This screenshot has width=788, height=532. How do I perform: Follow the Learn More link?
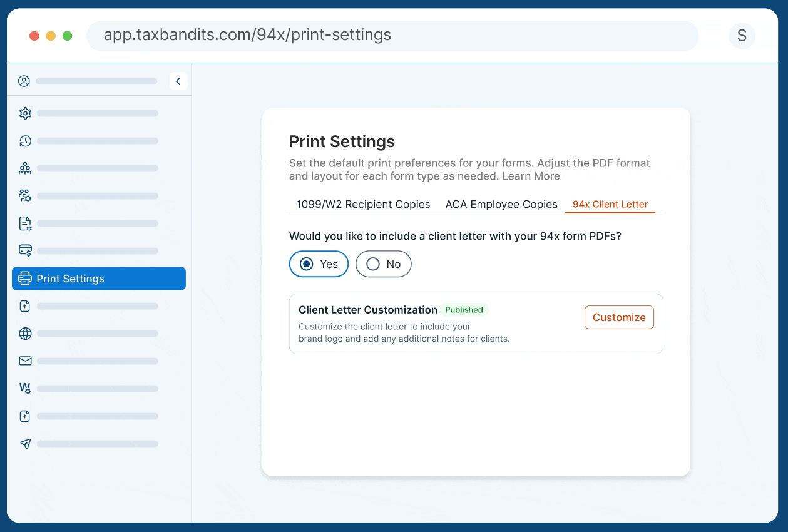pos(531,176)
